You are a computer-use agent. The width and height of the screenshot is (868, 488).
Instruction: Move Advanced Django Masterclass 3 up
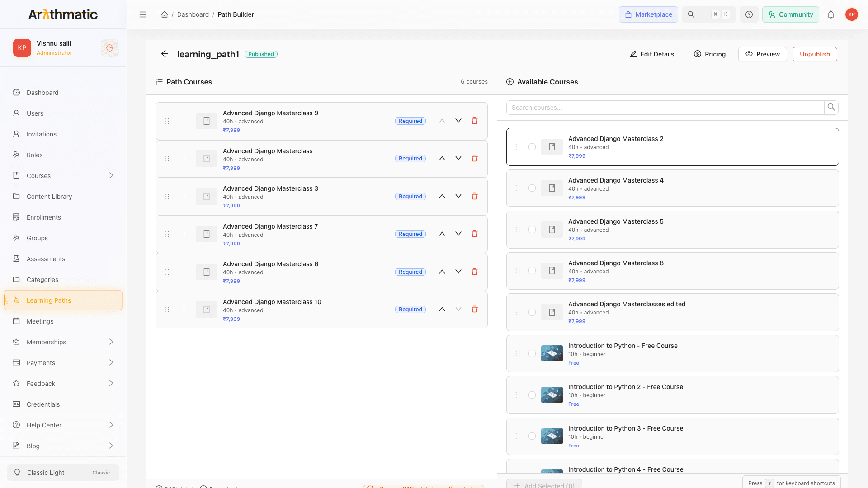(x=442, y=196)
